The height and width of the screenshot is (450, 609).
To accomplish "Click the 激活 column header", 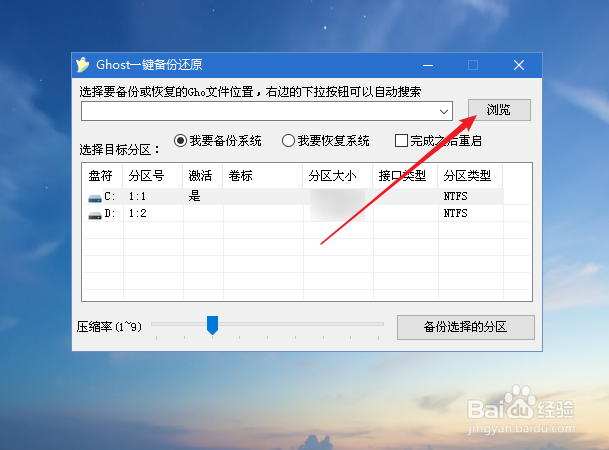I will click(200, 176).
